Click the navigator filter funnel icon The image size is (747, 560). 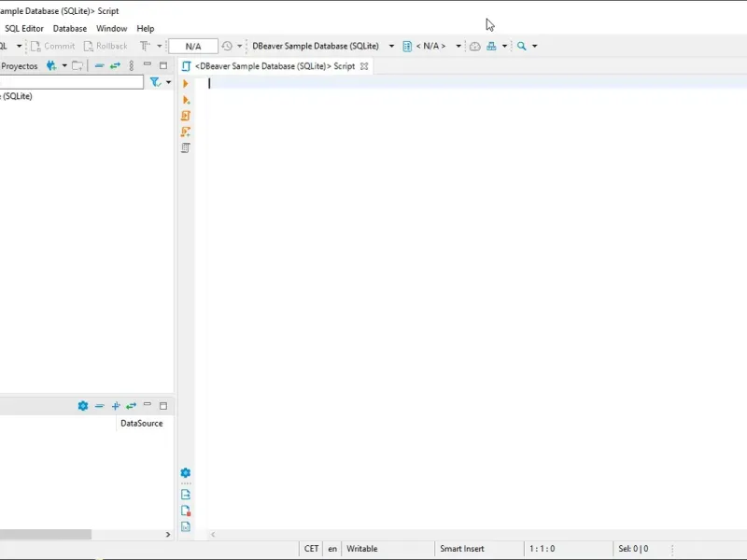coord(155,82)
